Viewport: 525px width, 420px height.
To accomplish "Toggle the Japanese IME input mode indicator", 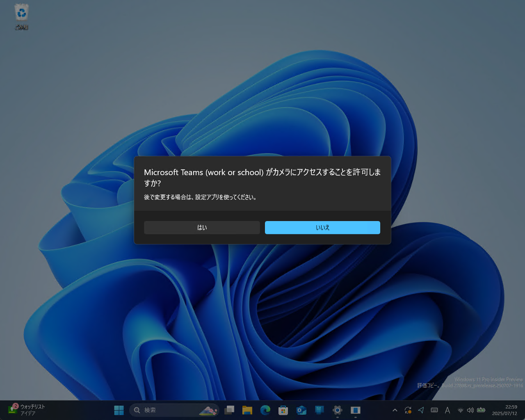I will pos(447,410).
